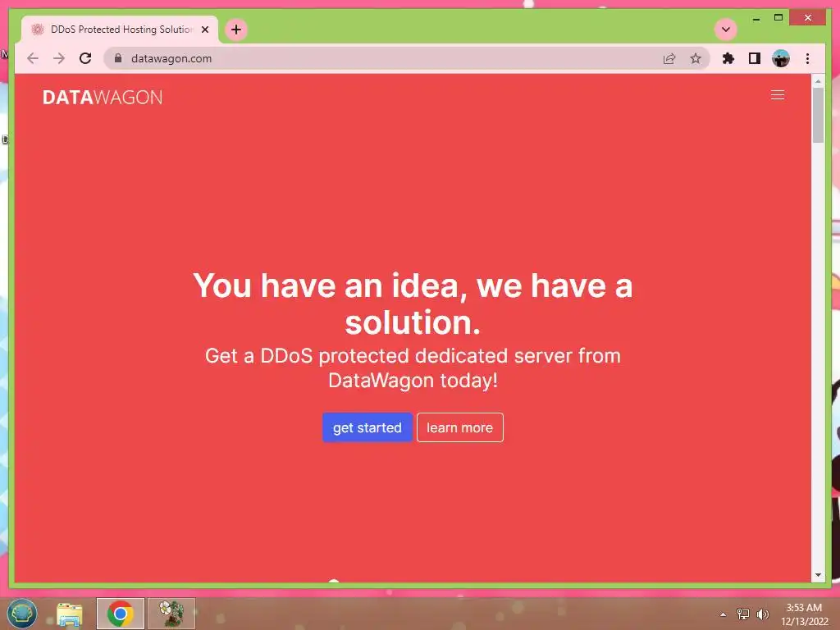
Task: Open the Chrome extensions puzzle icon
Action: tap(728, 58)
